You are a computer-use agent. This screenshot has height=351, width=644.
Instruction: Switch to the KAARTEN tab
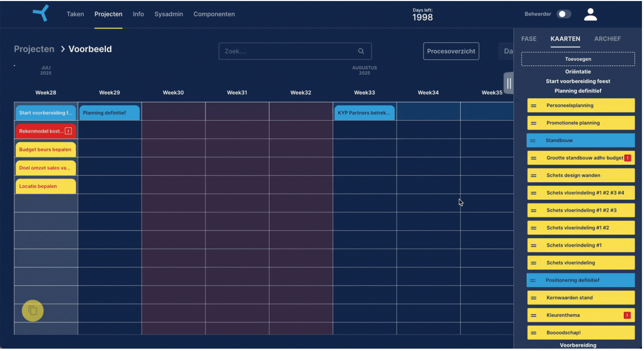coord(565,39)
